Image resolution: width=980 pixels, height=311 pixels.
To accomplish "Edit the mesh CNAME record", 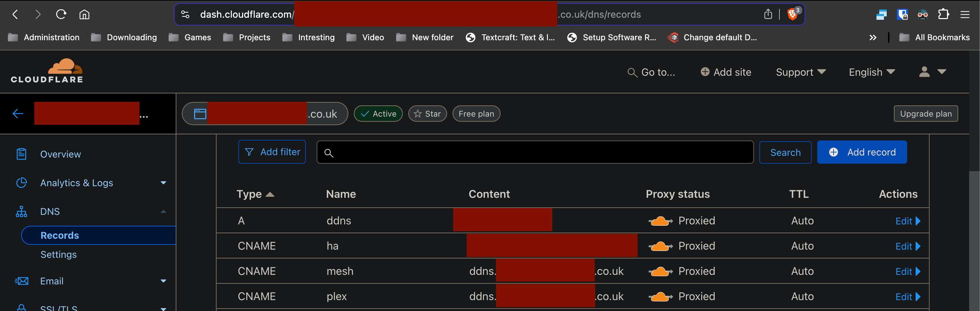I will coord(907,271).
